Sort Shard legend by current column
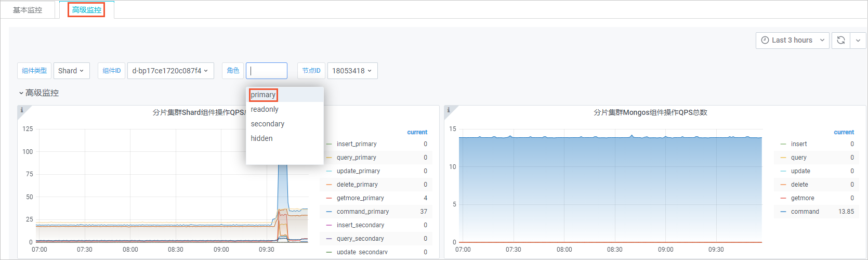This screenshot has width=868, height=260. 417,132
